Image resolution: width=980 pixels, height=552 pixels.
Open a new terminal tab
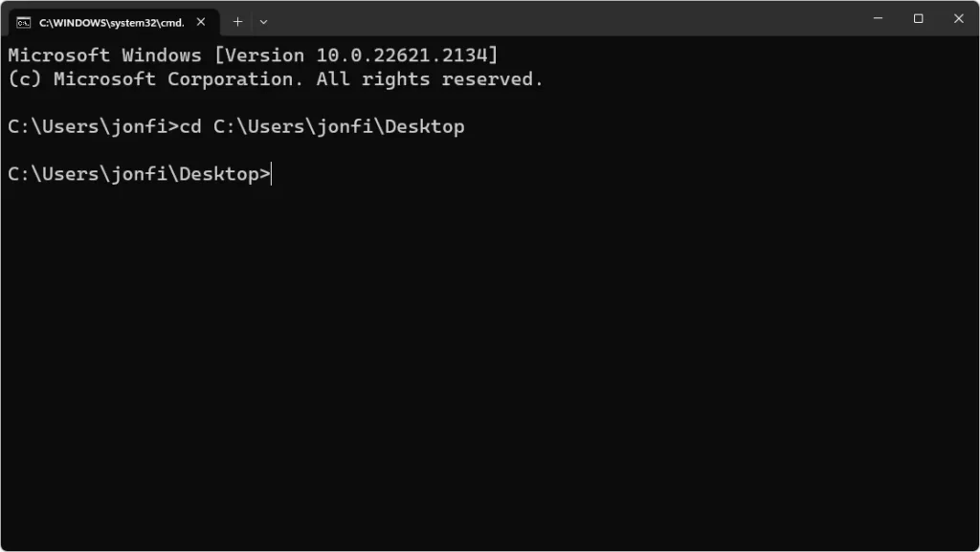(237, 21)
